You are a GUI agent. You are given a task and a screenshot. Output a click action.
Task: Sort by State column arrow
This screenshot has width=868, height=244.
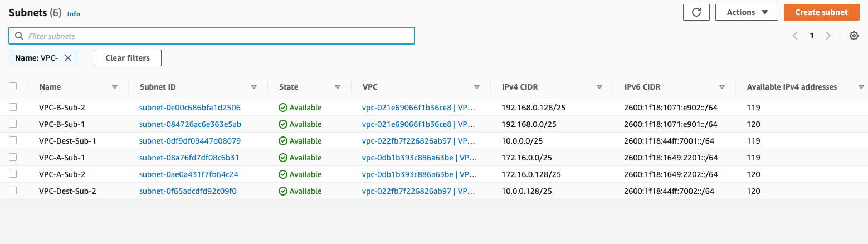point(338,87)
